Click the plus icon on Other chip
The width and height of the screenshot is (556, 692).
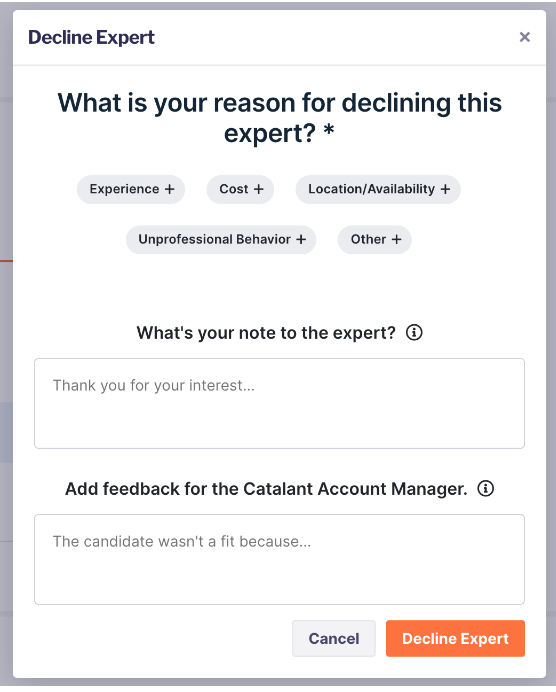click(x=396, y=240)
